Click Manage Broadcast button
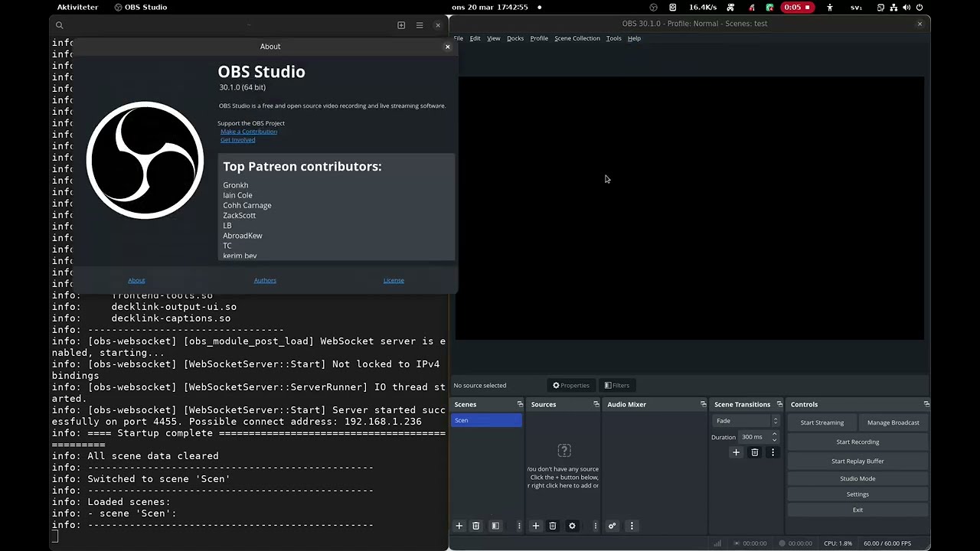The height and width of the screenshot is (551, 980). 893,422
